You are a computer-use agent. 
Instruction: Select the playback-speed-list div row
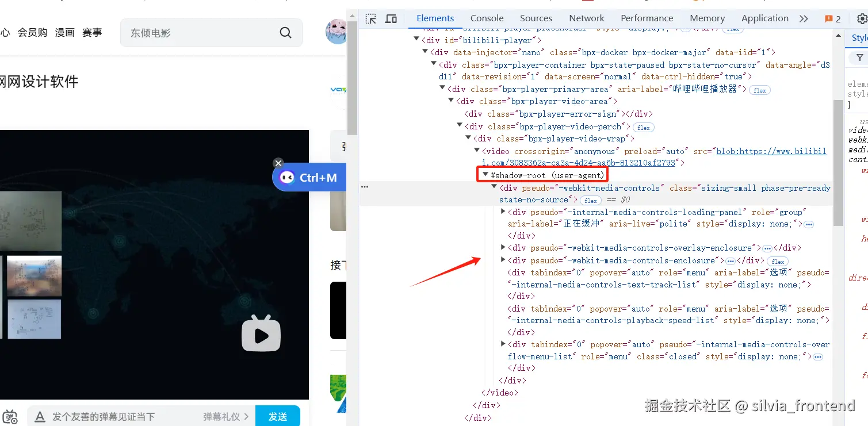pos(668,320)
